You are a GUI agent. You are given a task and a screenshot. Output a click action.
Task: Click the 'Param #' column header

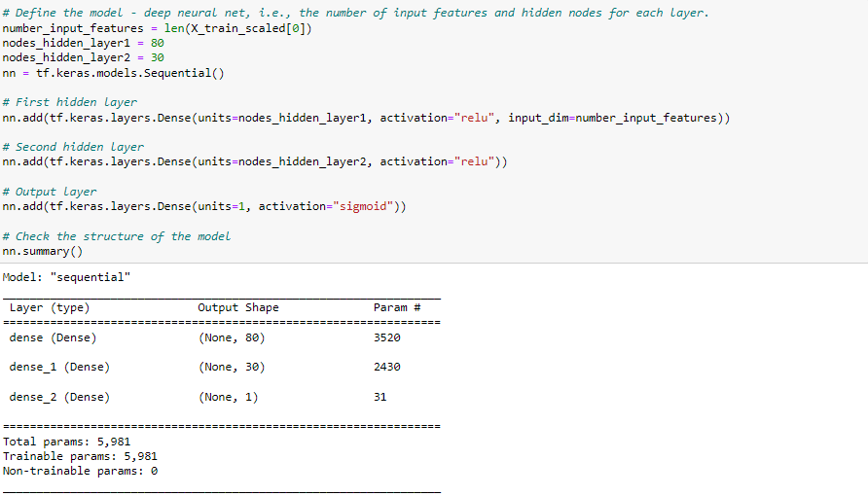(x=397, y=307)
